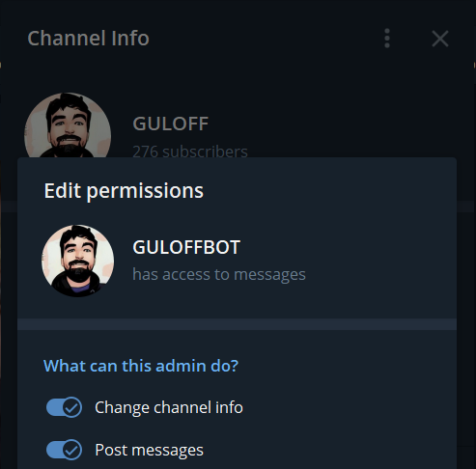Turn off the Post messages switch

tap(64, 450)
